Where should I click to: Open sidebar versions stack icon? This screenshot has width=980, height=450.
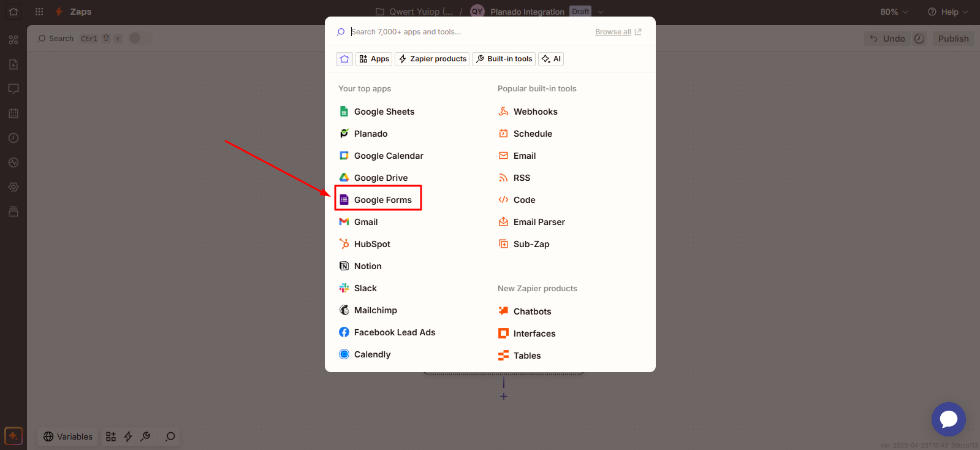tap(13, 212)
